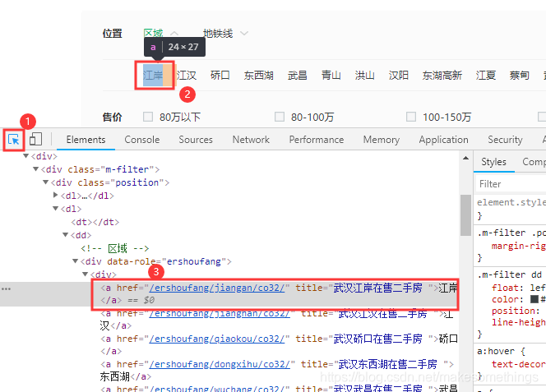Open the Performance tab
546x392 pixels.
point(317,140)
